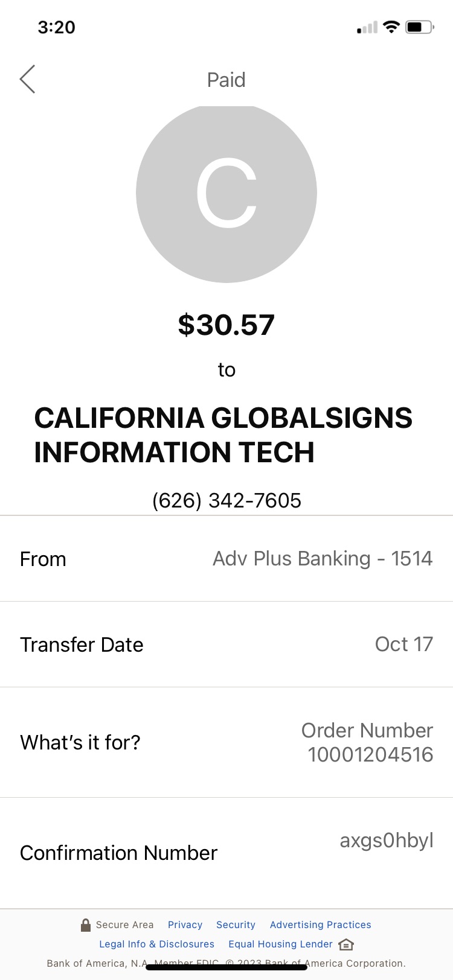453x980 pixels.
Task: Tap the California Globalsigns recipient name
Action: [223, 435]
